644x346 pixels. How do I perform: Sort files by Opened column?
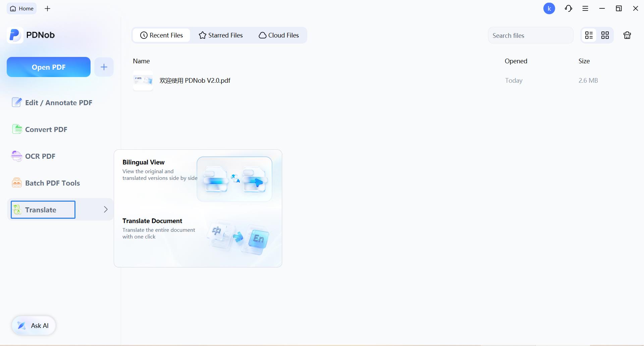pyautogui.click(x=516, y=61)
